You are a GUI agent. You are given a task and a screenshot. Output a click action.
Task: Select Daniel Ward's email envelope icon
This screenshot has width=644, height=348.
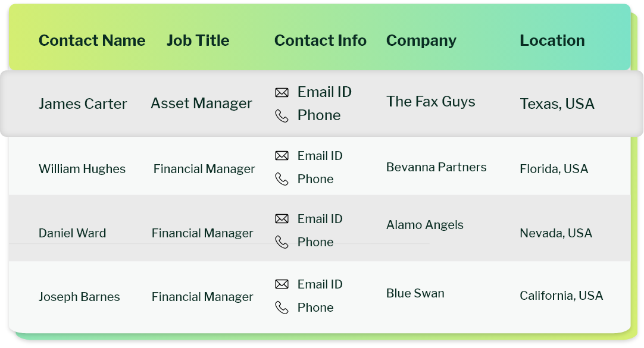click(x=282, y=219)
